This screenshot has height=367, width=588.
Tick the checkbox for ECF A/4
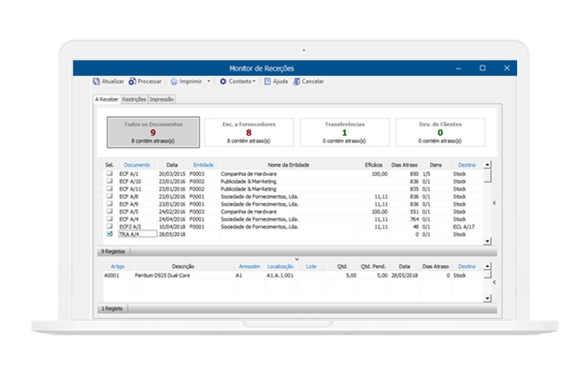[x=110, y=219]
